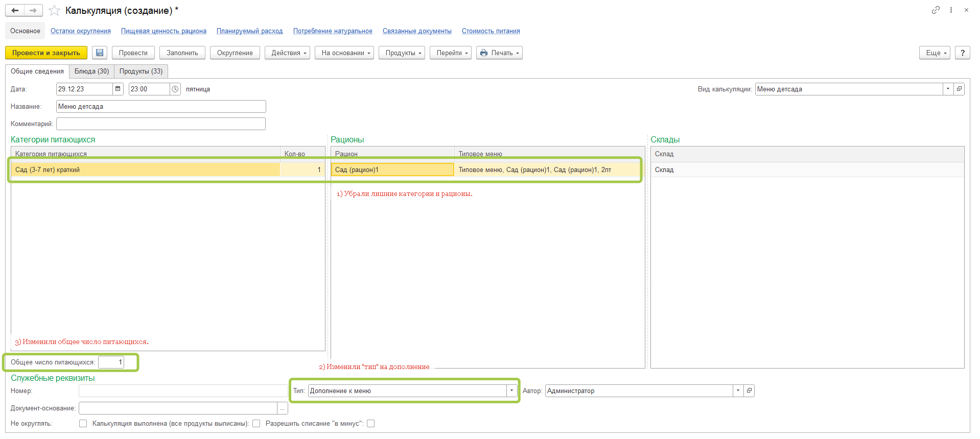Screen dimensions: 980x439
Task: Open the time picker clock icon
Action: pos(175,89)
